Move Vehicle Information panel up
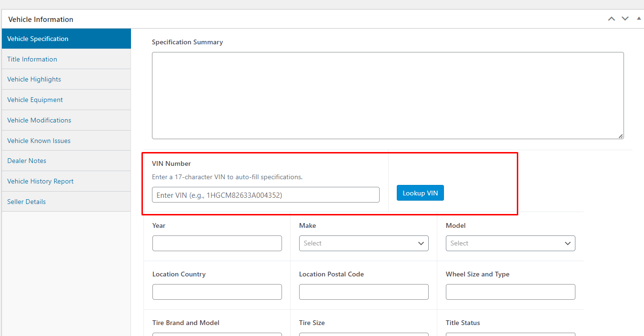This screenshot has width=644, height=336. 612,19
